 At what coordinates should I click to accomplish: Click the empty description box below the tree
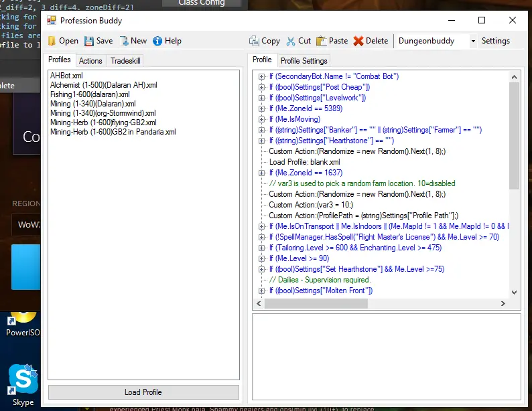tap(387, 357)
